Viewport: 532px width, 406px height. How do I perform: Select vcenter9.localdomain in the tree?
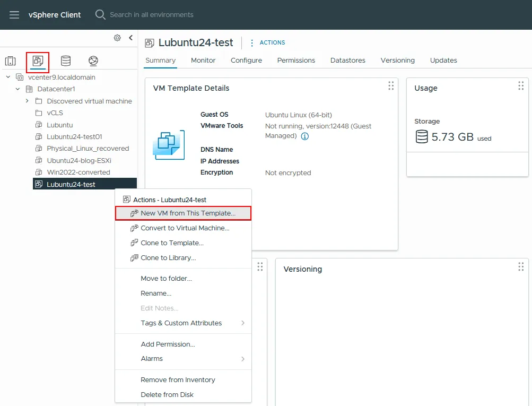click(x=62, y=77)
